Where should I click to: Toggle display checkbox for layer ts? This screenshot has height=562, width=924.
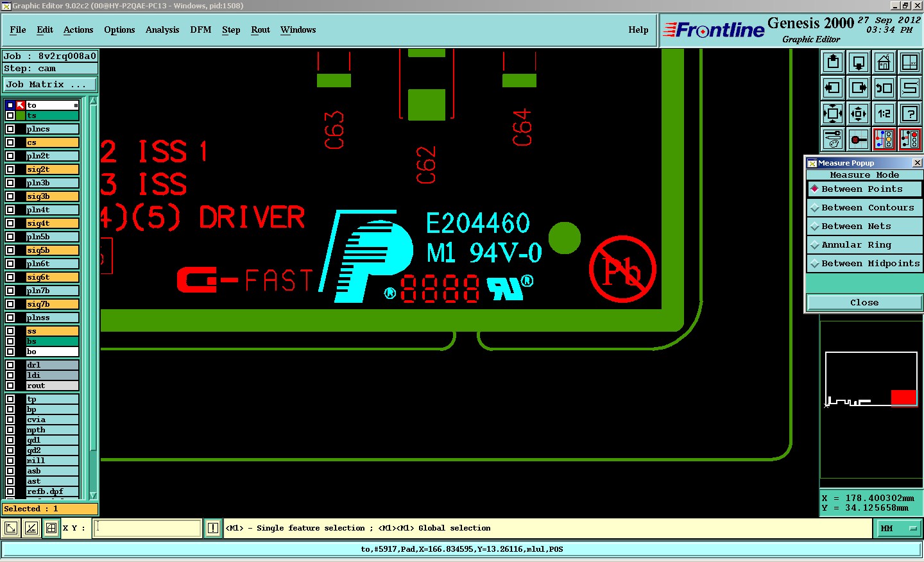[x=10, y=115]
